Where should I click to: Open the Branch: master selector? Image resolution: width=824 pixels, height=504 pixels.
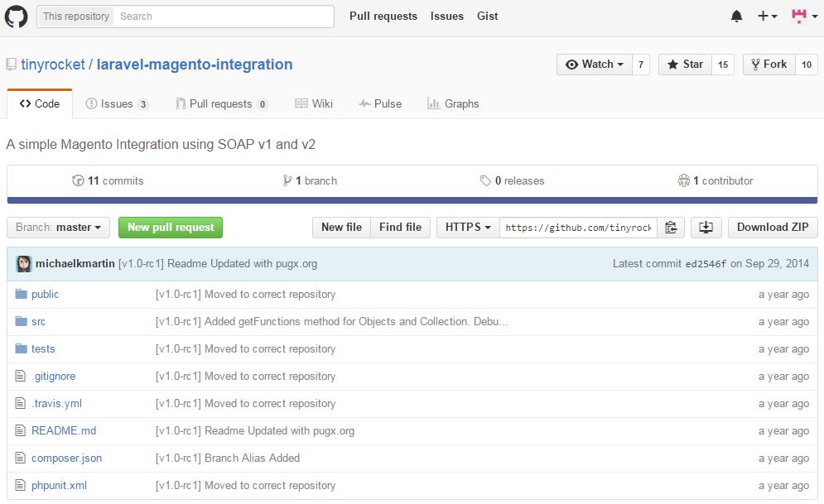point(58,228)
